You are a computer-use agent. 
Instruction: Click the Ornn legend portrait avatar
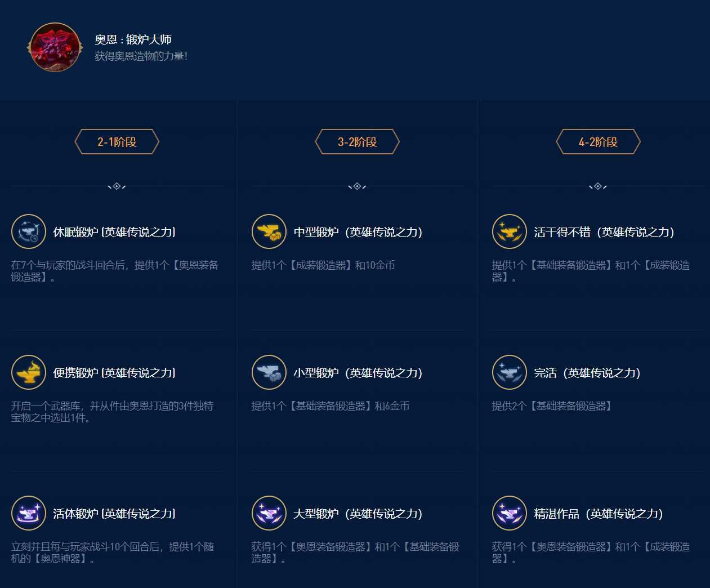point(55,47)
